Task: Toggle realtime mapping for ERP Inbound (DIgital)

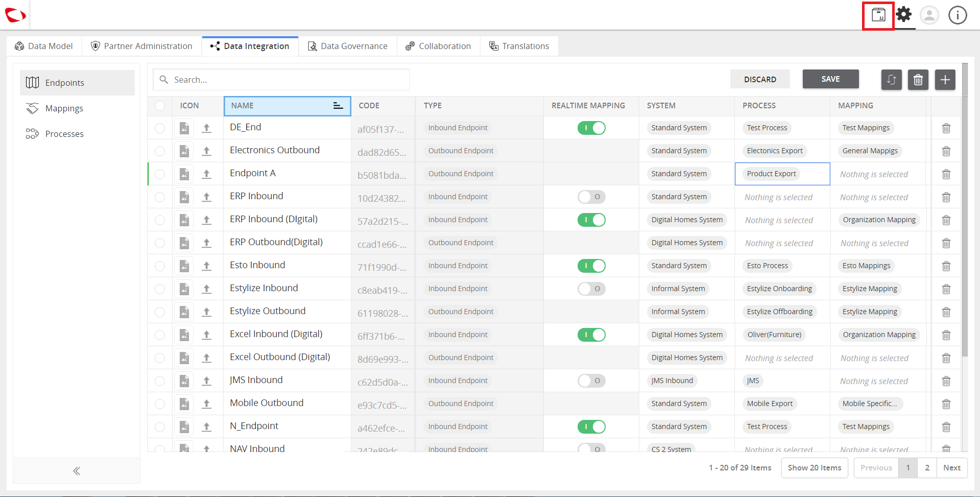Action: [x=591, y=220]
